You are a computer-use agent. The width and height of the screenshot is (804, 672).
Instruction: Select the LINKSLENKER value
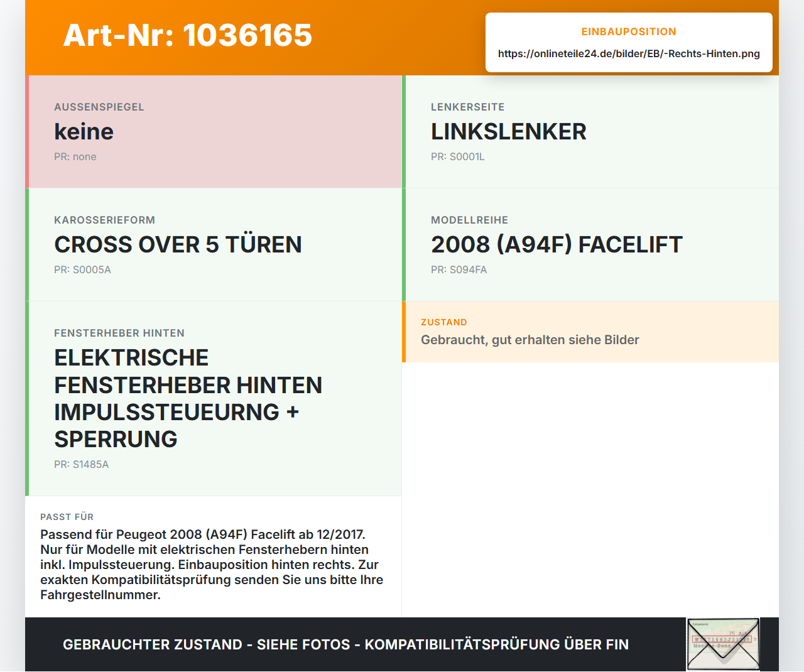pyautogui.click(x=509, y=132)
